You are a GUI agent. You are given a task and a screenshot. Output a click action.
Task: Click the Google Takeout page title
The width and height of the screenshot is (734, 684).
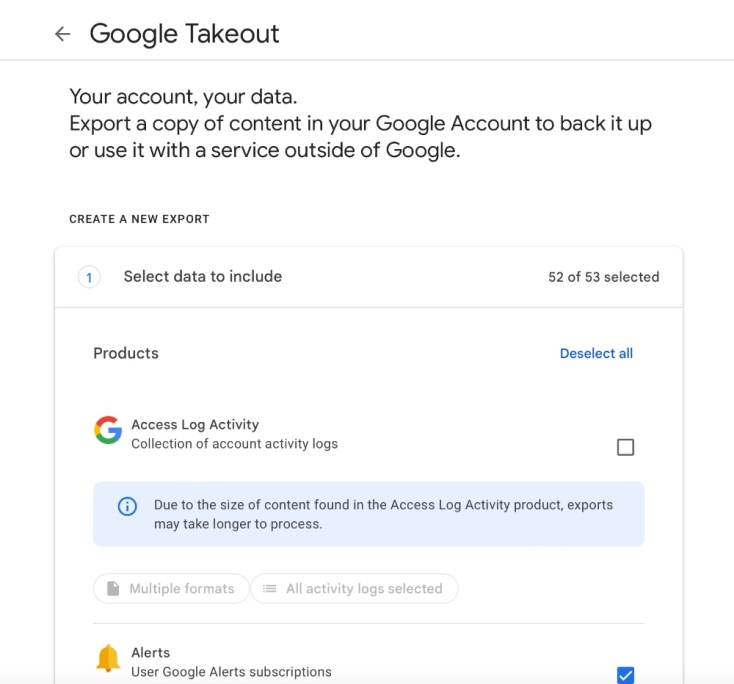(184, 34)
